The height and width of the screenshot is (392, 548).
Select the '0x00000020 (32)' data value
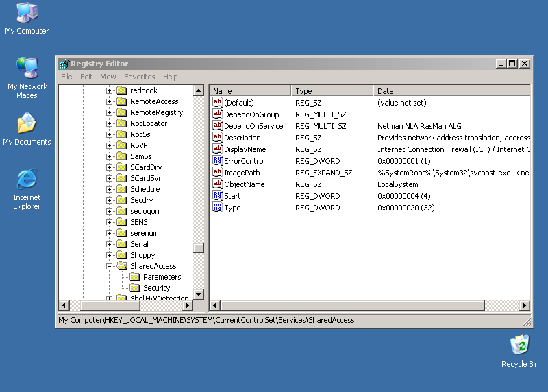pyautogui.click(x=406, y=208)
